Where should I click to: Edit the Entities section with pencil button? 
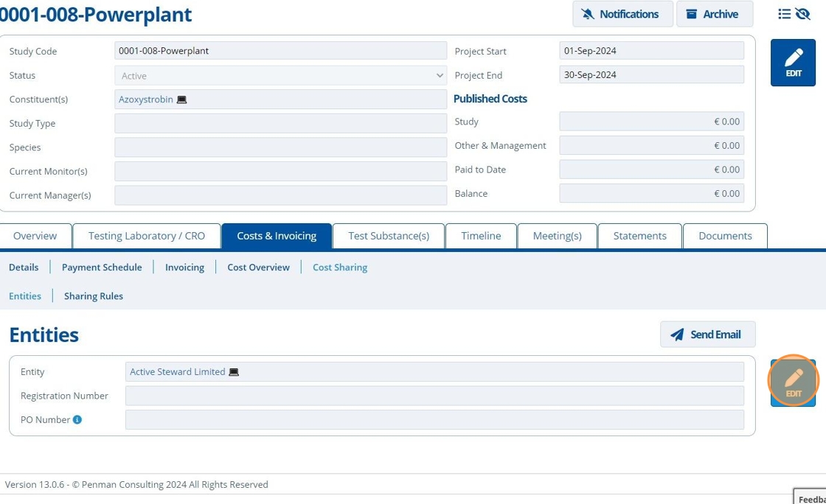pyautogui.click(x=793, y=382)
